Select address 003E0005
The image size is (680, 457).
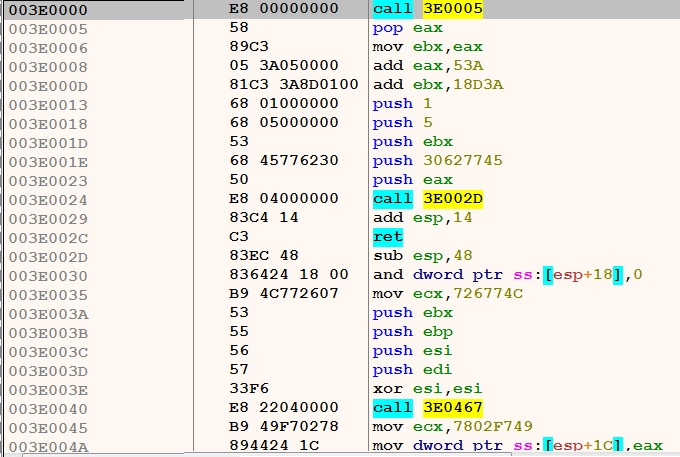coord(48,29)
